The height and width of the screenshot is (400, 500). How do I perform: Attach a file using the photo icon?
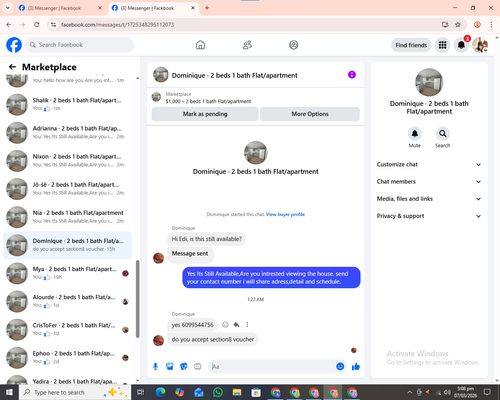(170, 367)
